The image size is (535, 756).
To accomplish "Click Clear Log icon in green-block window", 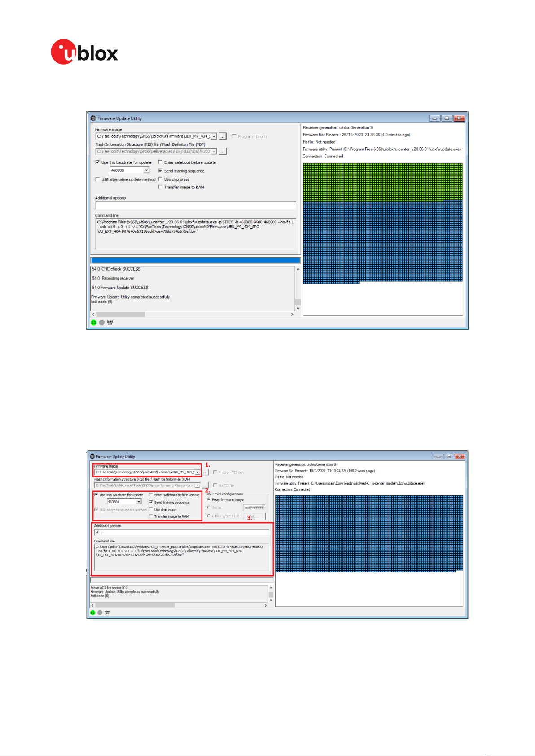I will tap(110, 323).
